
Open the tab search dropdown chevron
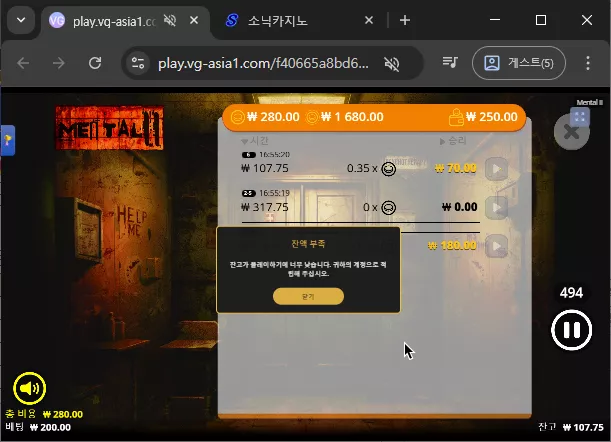(21, 20)
